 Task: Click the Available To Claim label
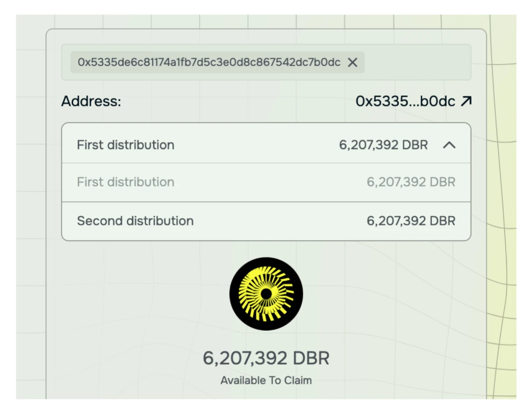point(266,380)
